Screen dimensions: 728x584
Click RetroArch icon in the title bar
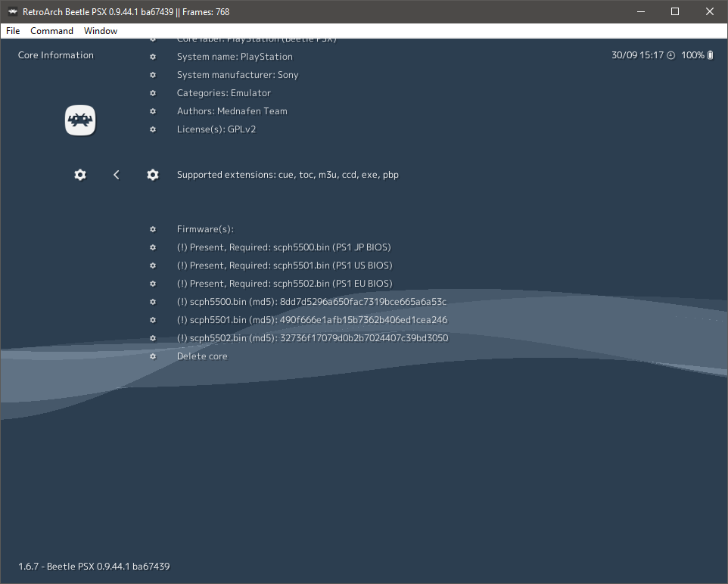pyautogui.click(x=13, y=11)
